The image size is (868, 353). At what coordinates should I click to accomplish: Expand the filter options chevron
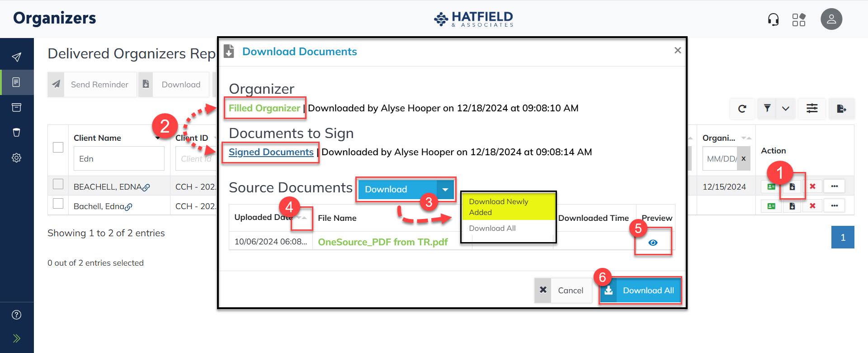(x=786, y=109)
